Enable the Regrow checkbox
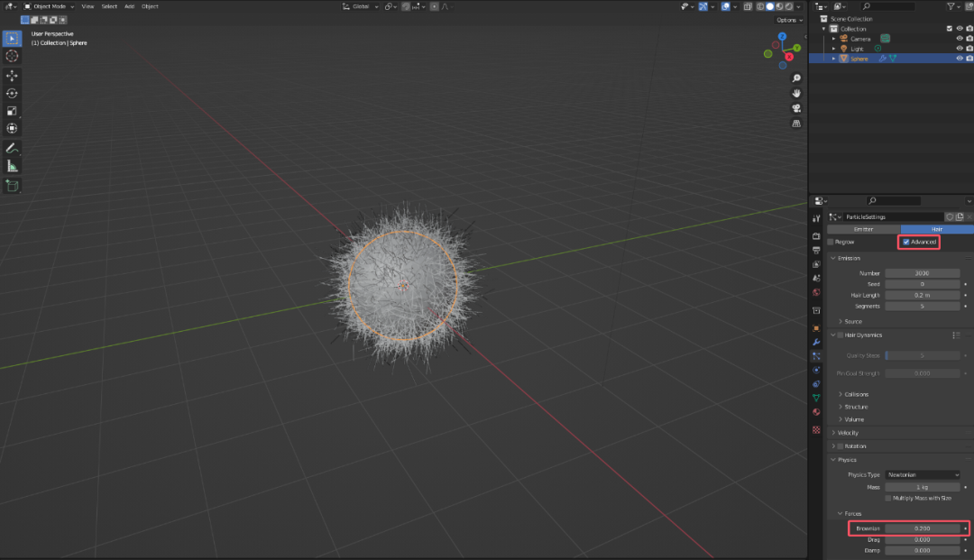974x560 pixels. 831,243
